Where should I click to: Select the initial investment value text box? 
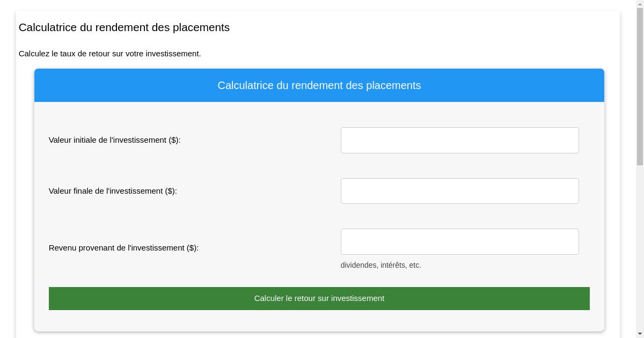tap(459, 140)
